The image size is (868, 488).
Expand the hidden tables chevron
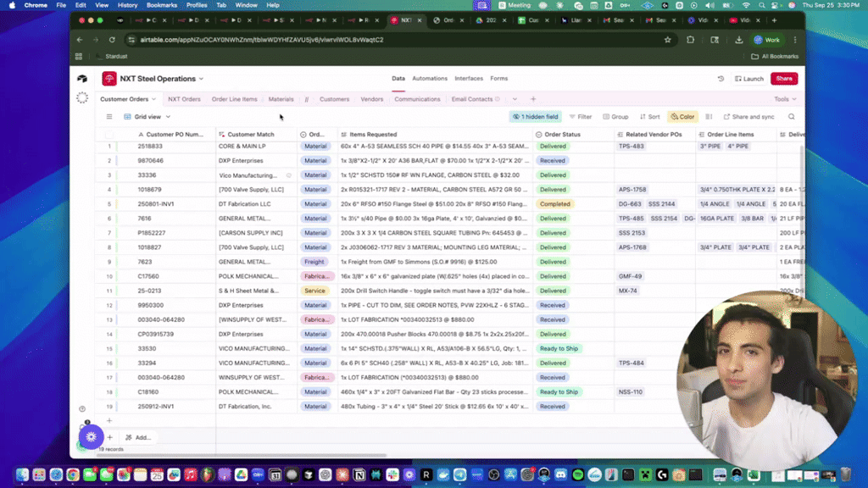pos(515,99)
